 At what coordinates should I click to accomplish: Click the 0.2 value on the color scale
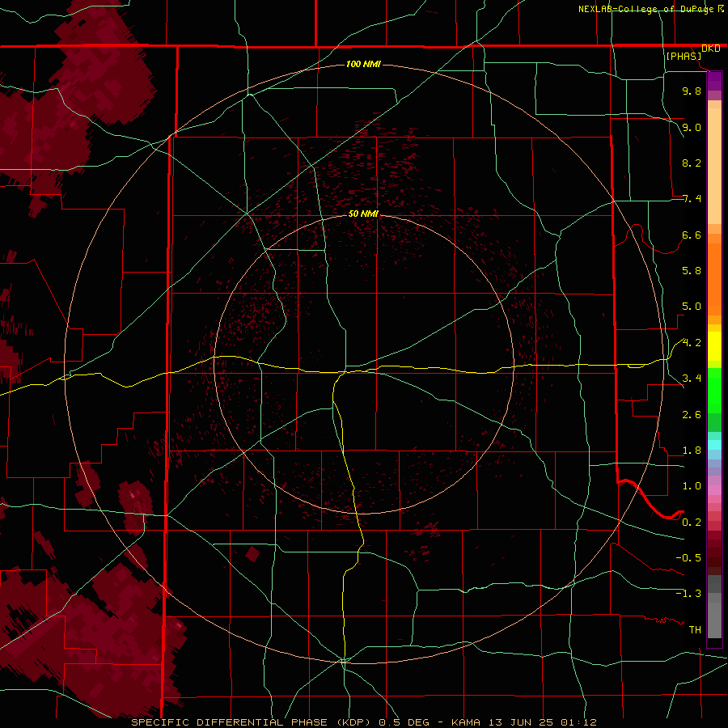[692, 523]
